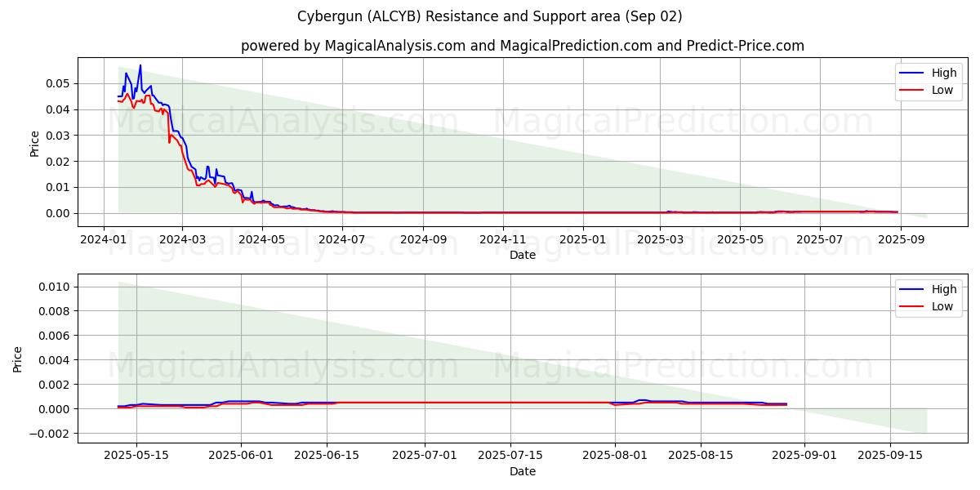
Task: Click the '0.002' y-axis label in the bottom chart
Action: 56,385
